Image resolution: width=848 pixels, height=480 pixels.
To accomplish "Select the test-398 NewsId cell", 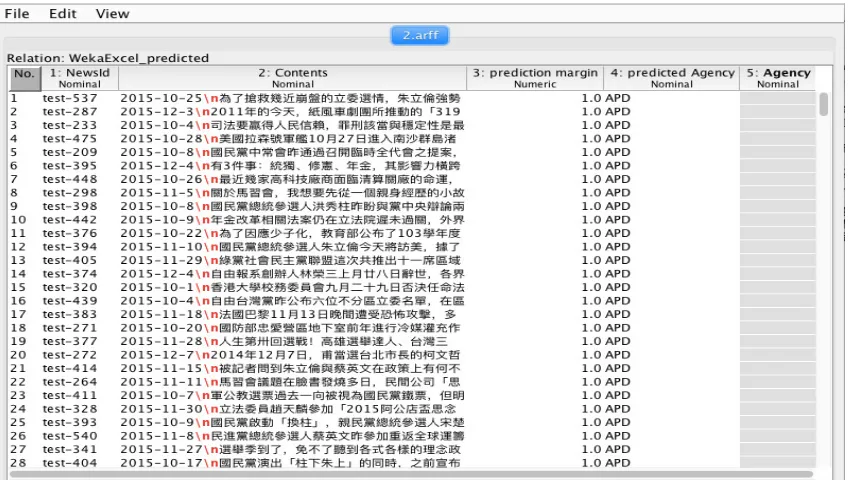I will coord(80,206).
